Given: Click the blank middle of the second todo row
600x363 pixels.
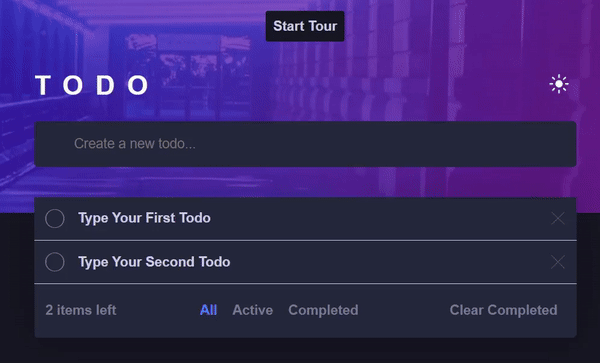Looking at the screenshot, I should 390,262.
